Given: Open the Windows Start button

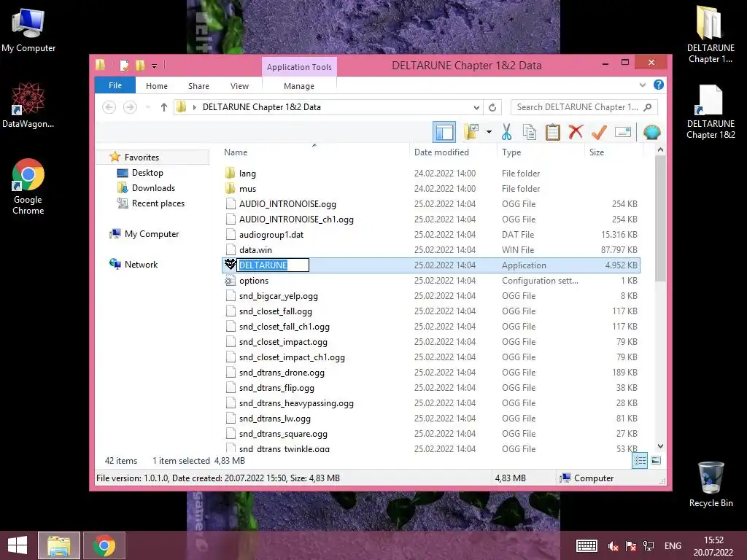Looking at the screenshot, I should (18, 545).
